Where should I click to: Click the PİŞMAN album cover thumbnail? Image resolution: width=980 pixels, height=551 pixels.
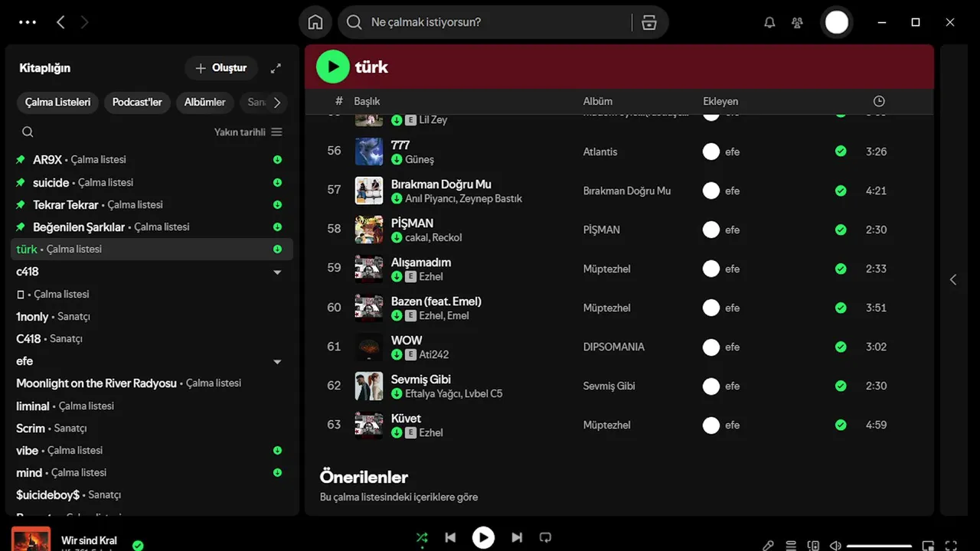pos(369,230)
